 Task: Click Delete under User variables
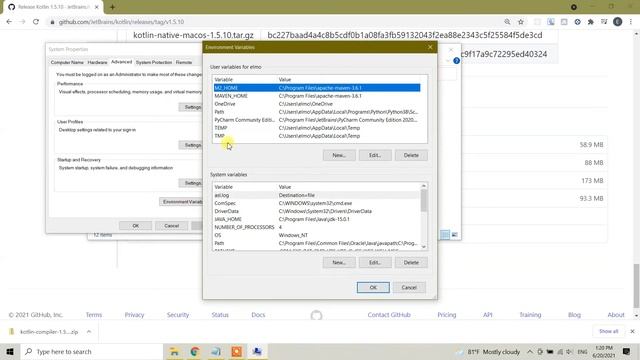coord(411,155)
